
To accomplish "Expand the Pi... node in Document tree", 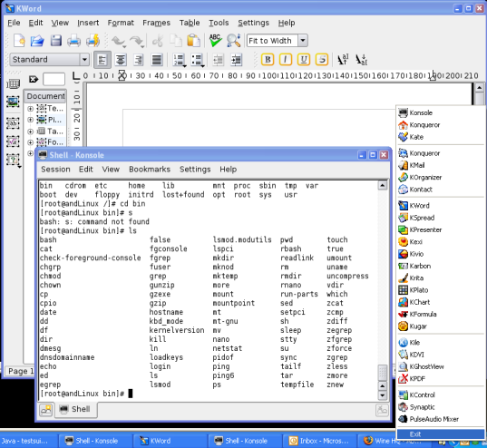I will [x=30, y=120].
